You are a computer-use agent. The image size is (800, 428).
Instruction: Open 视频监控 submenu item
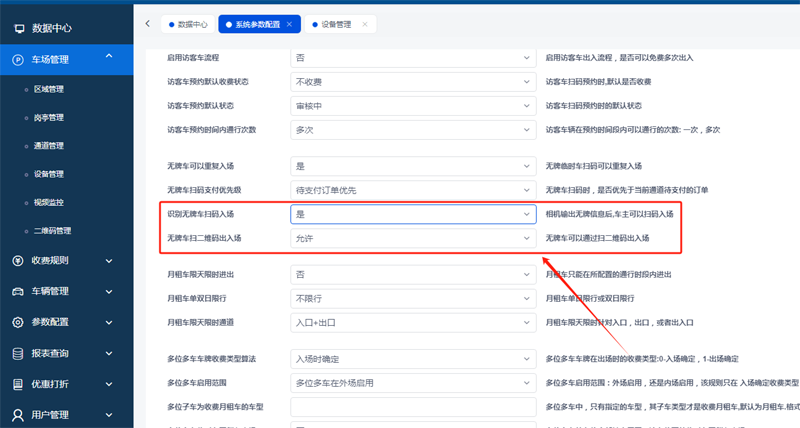[48, 203]
